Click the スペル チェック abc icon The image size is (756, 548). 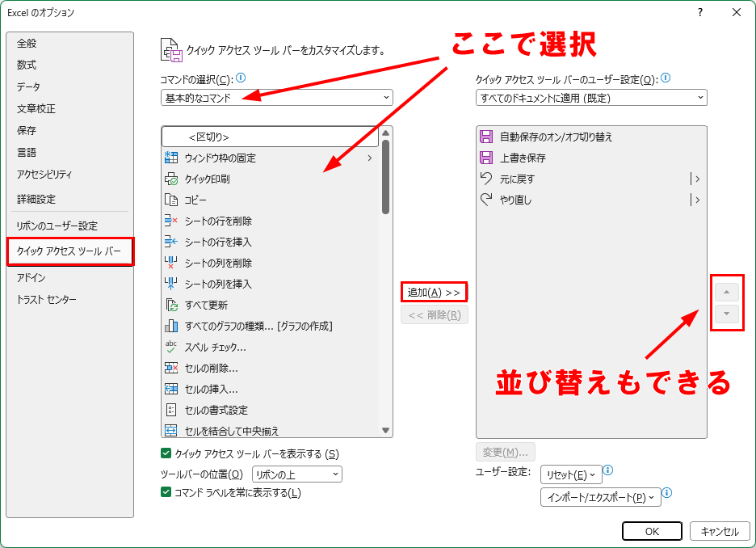(x=170, y=347)
